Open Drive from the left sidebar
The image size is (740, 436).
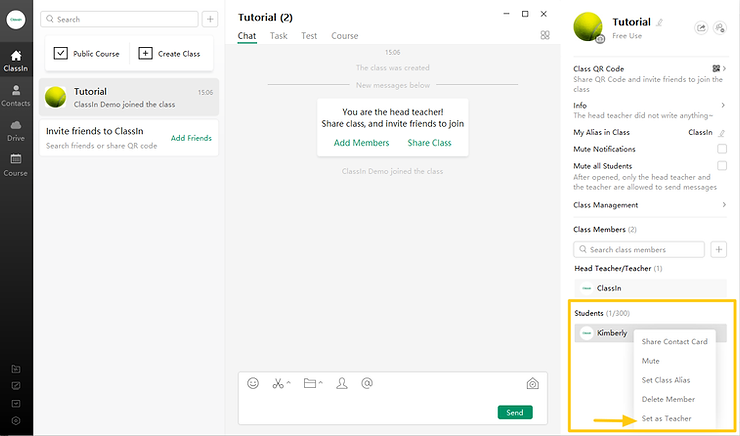(16, 130)
